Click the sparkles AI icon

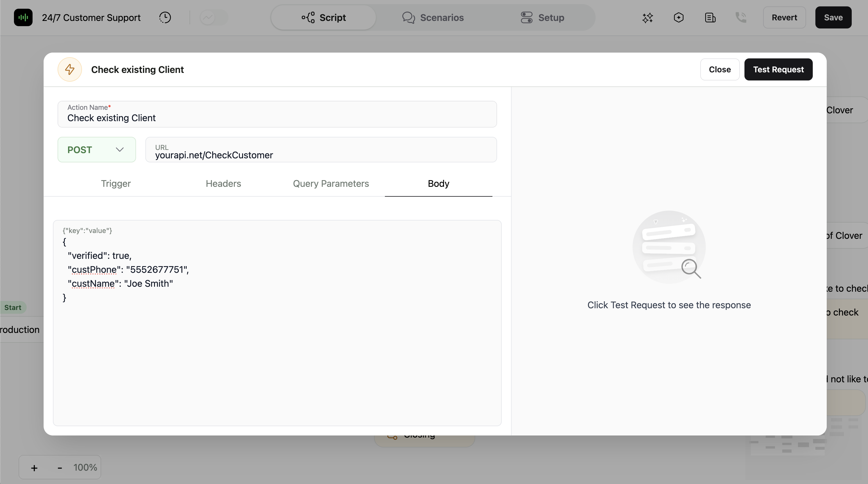click(x=647, y=17)
